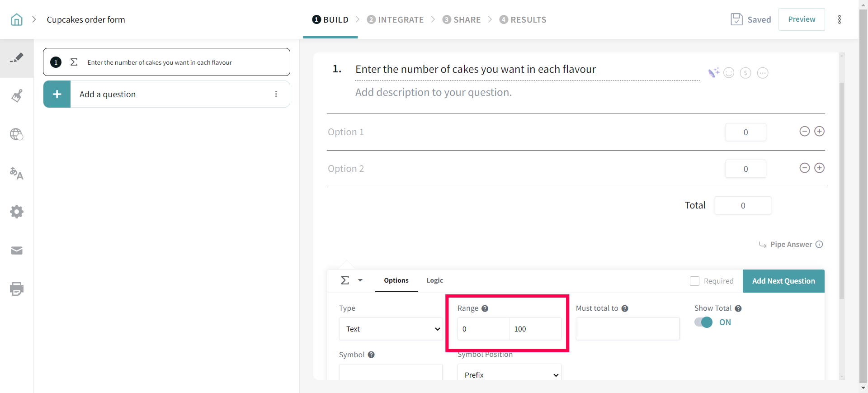Open the design paintbrush sidebar icon

tap(17, 96)
